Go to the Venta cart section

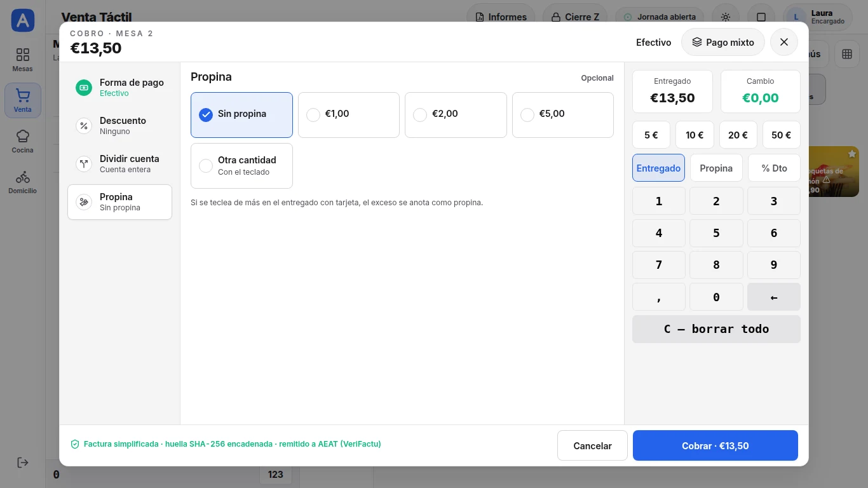click(x=22, y=100)
